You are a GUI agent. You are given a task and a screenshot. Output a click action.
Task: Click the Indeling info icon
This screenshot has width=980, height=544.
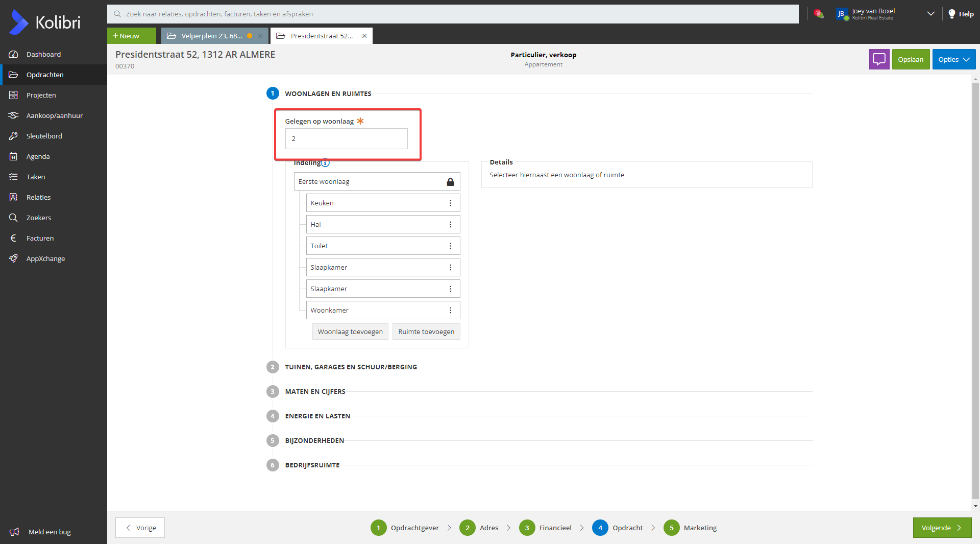click(x=326, y=163)
